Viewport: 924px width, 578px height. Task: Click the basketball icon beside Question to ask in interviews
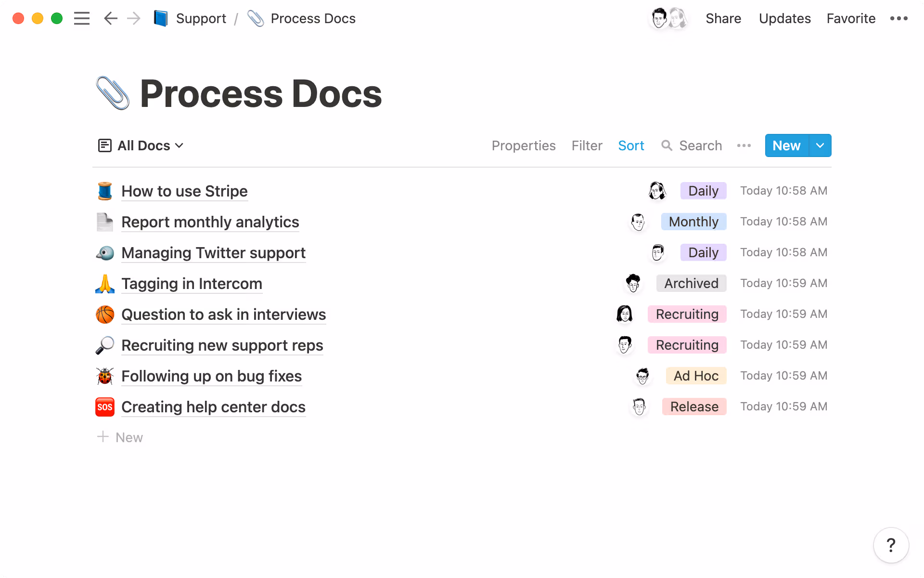coord(104,314)
